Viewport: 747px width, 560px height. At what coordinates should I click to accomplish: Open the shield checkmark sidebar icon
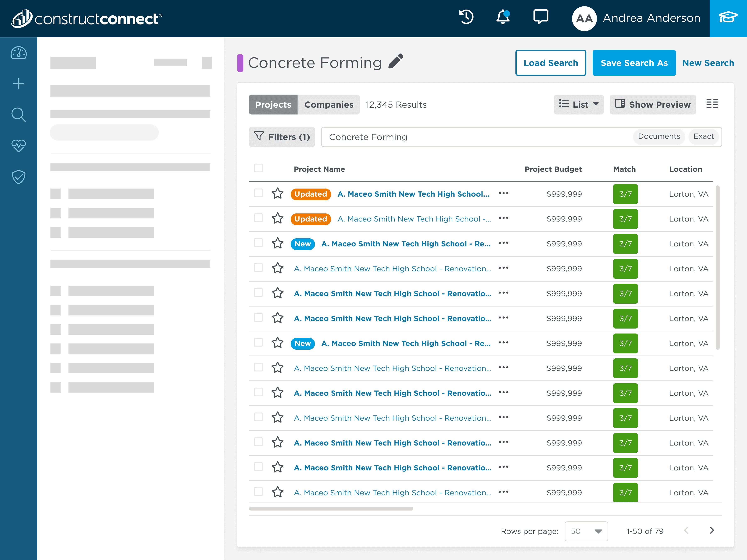pos(19,177)
